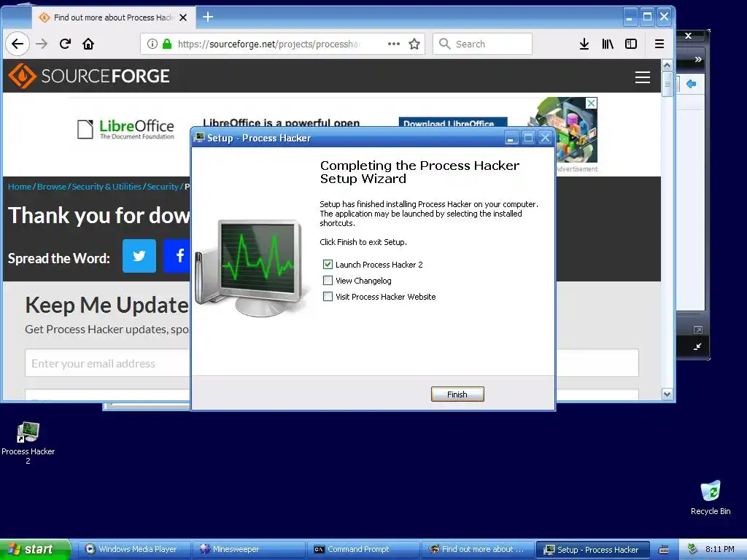Toggle the Firefox sidebar icon
Viewport: 747px width, 560px height.
(631, 44)
